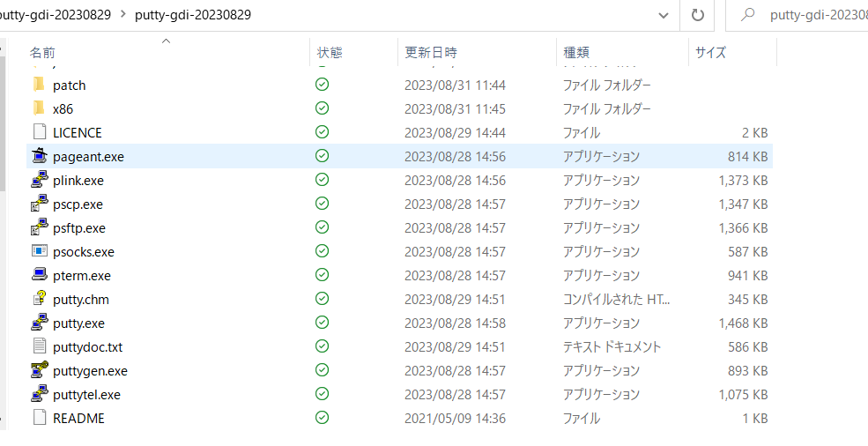Select the psftp.exe file name

pos(79,228)
